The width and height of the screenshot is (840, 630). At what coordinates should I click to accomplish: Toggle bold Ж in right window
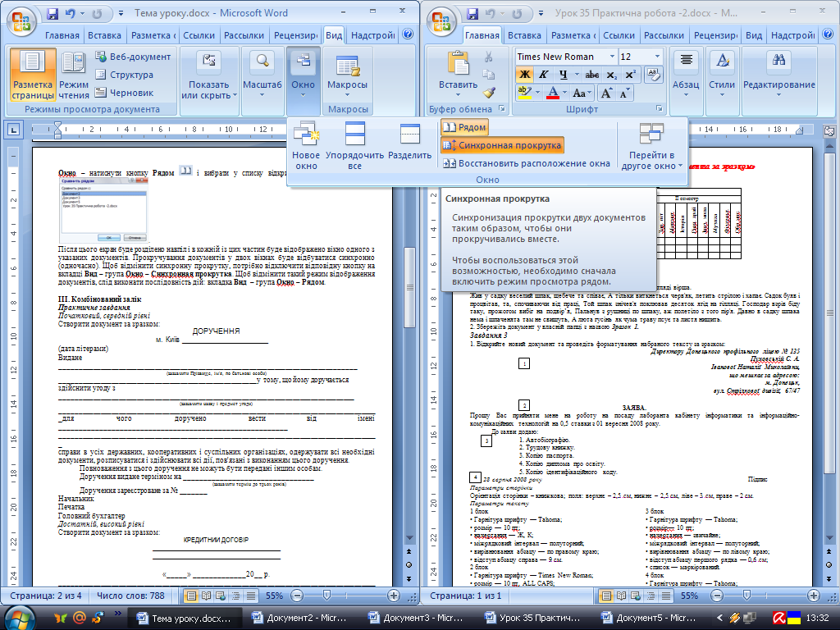coord(524,75)
